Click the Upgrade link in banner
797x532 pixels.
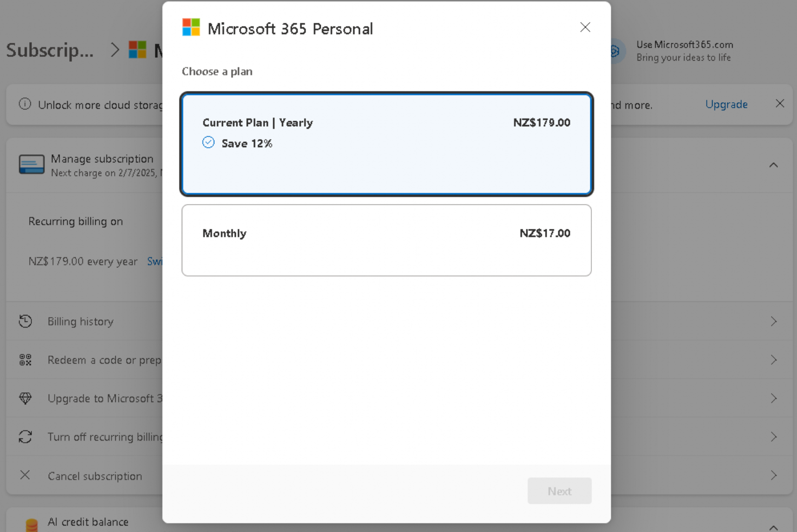[726, 104]
